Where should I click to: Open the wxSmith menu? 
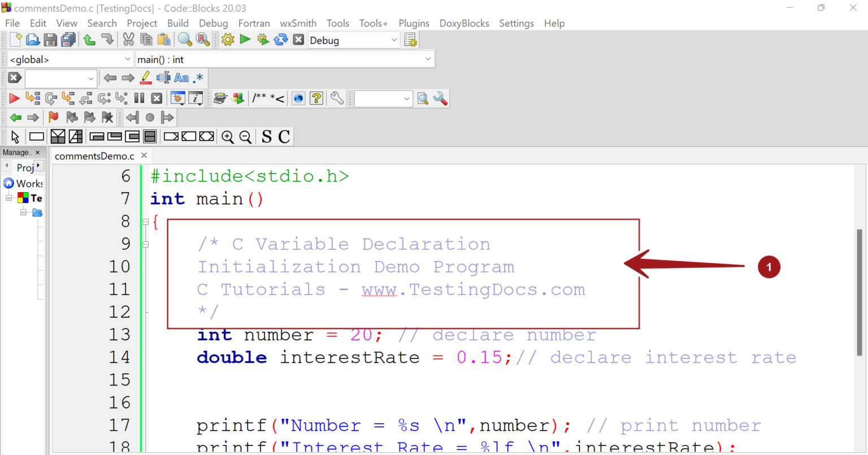pos(298,23)
